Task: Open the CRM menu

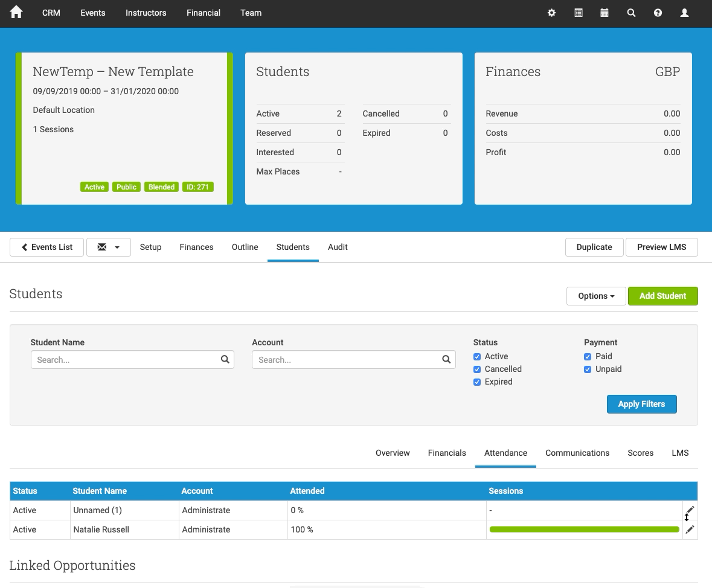Action: point(51,13)
